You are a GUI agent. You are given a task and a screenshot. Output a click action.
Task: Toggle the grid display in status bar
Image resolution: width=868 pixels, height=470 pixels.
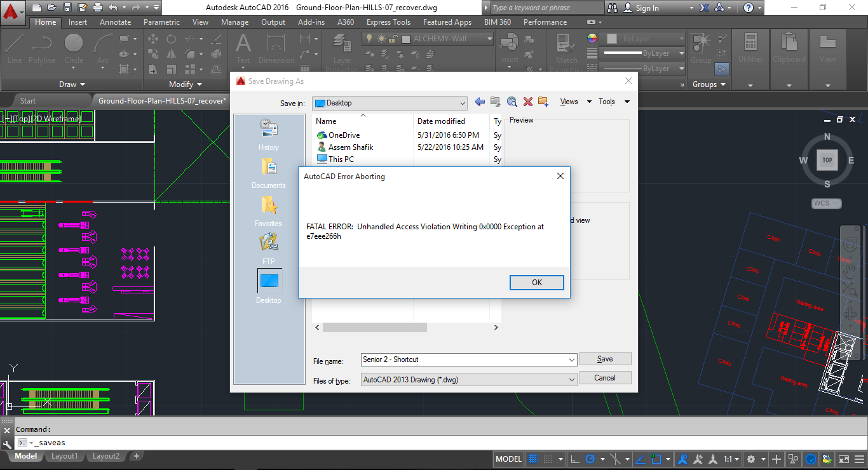pos(534,459)
